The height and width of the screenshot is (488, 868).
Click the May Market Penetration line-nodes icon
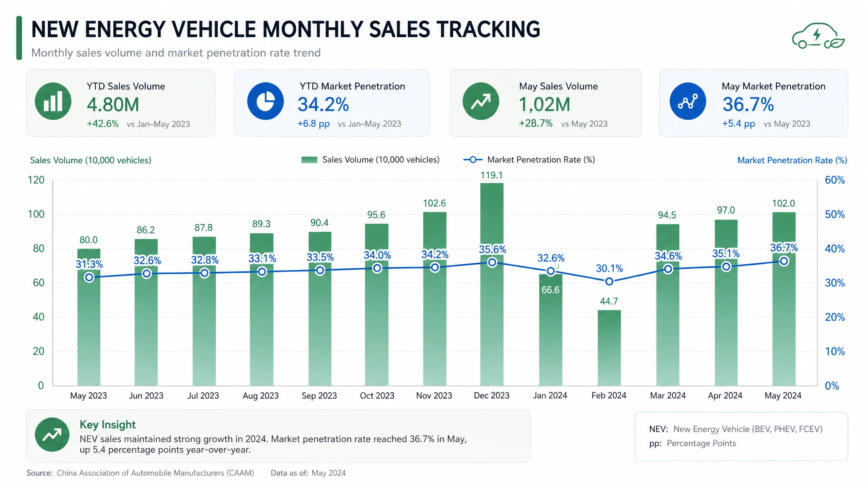(x=688, y=101)
